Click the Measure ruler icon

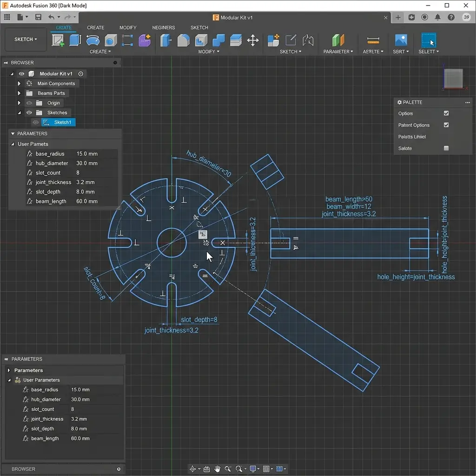click(x=373, y=40)
